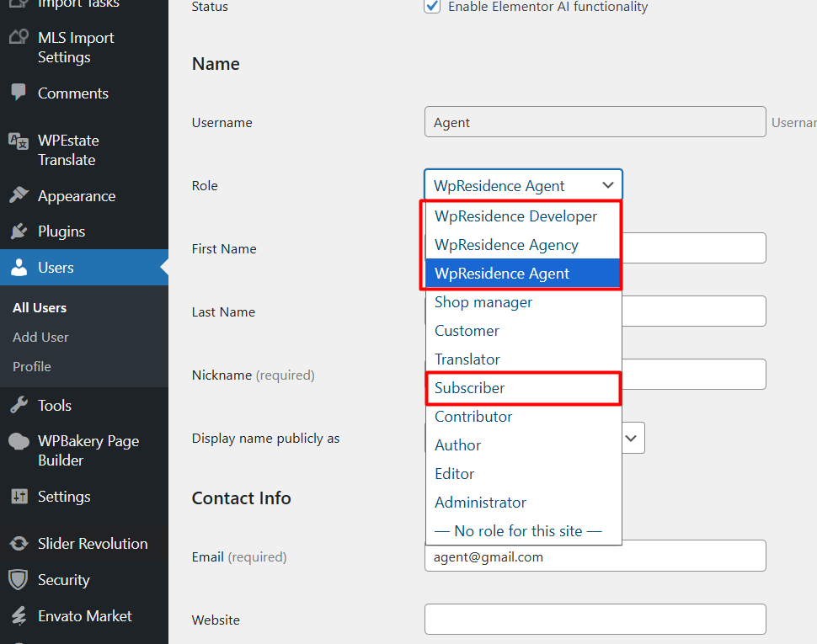
Task: Open WPBakery Page Builder menu
Action: [x=88, y=451]
